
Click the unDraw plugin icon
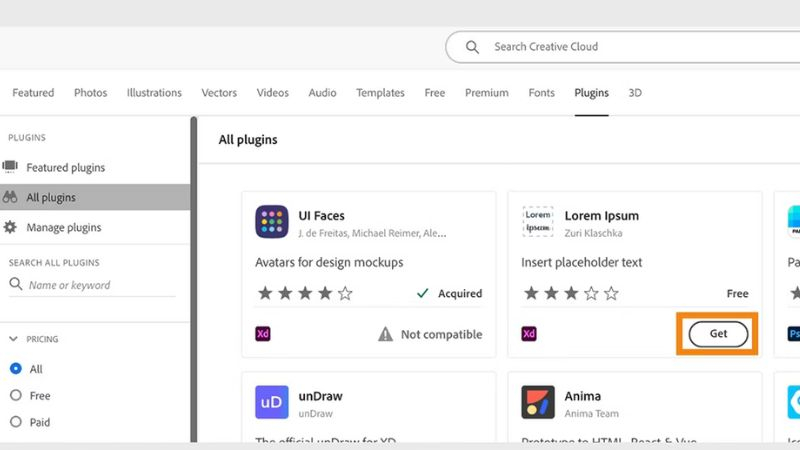click(x=271, y=402)
